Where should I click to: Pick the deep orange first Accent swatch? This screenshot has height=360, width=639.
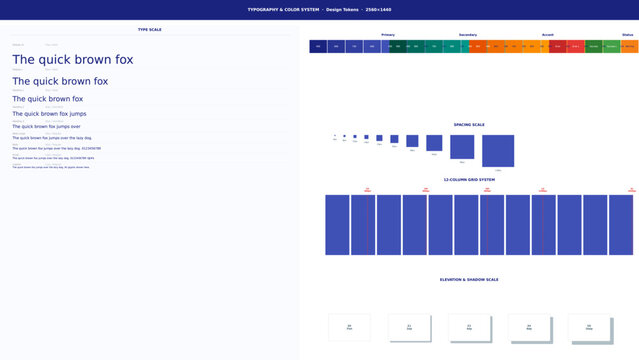[x=478, y=46]
